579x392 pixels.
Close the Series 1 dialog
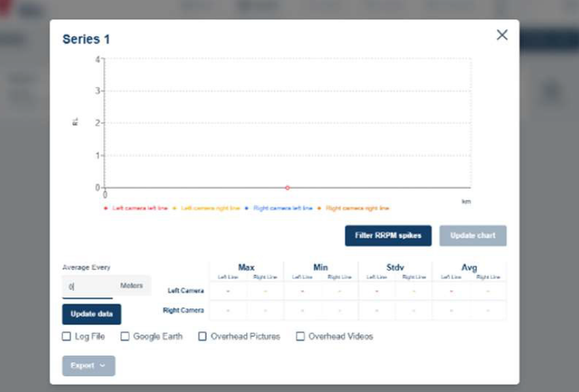(502, 35)
